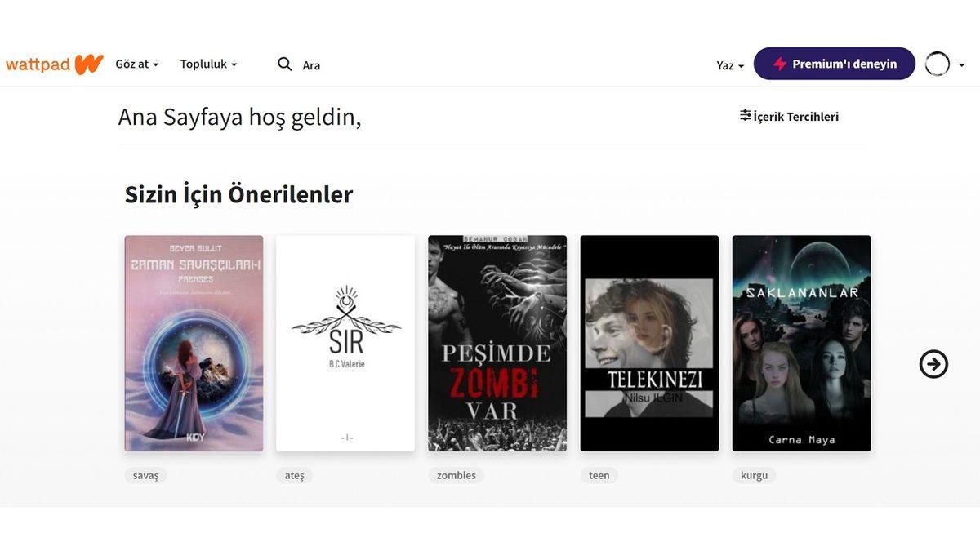Open the Göz at menu

tap(136, 64)
